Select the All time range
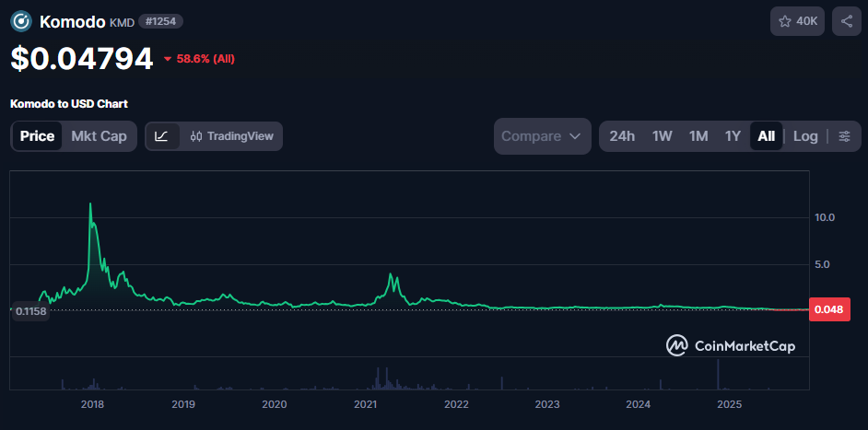 766,136
